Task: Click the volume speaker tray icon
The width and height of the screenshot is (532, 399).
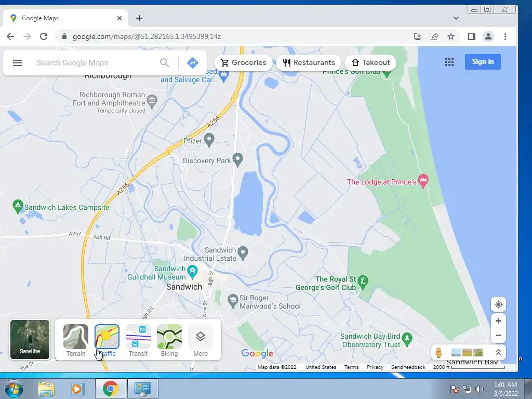Action: pyautogui.click(x=480, y=389)
